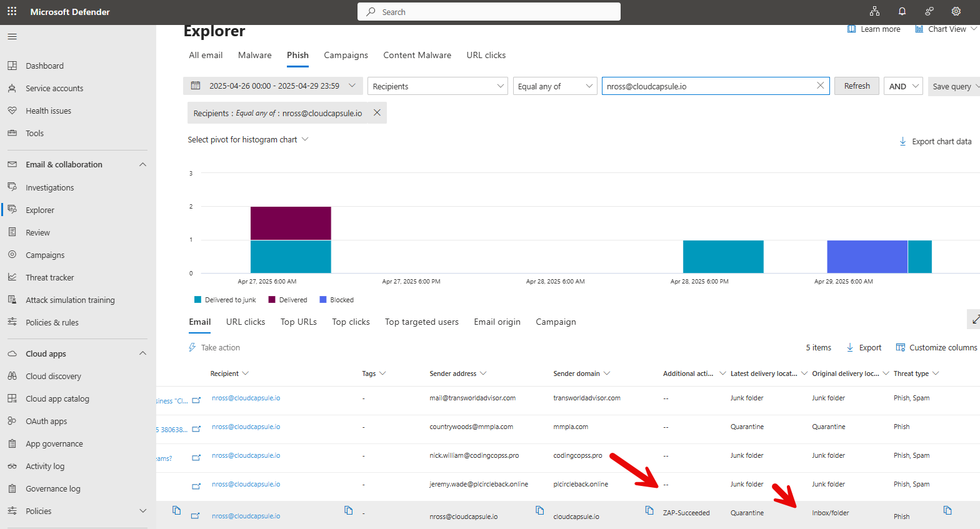980x529 pixels.
Task: Open Investigations in sidebar
Action: (49, 187)
